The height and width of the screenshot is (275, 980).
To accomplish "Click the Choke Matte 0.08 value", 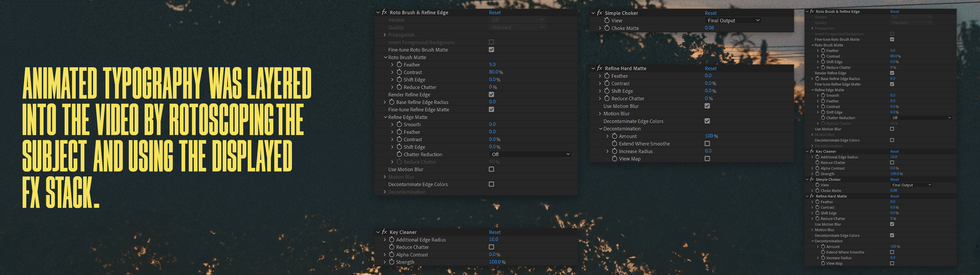I will (x=709, y=28).
